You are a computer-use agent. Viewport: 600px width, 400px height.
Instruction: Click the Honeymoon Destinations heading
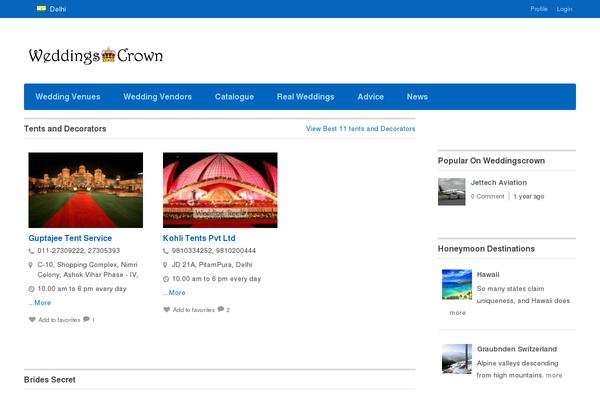coord(486,249)
